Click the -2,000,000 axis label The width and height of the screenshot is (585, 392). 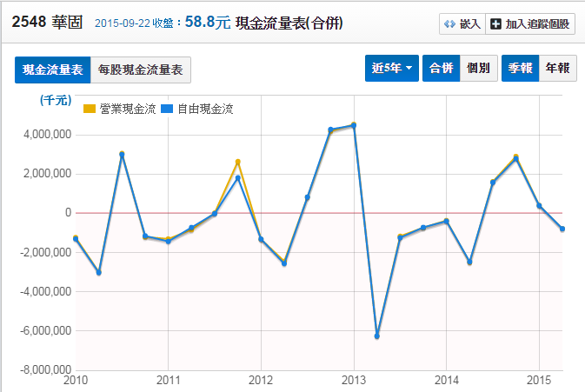(x=45, y=253)
